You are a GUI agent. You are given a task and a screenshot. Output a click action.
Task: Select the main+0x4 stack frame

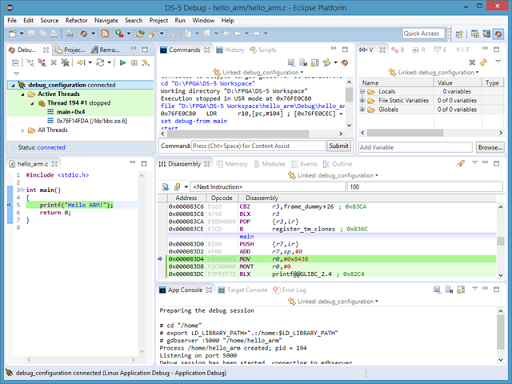[71, 112]
